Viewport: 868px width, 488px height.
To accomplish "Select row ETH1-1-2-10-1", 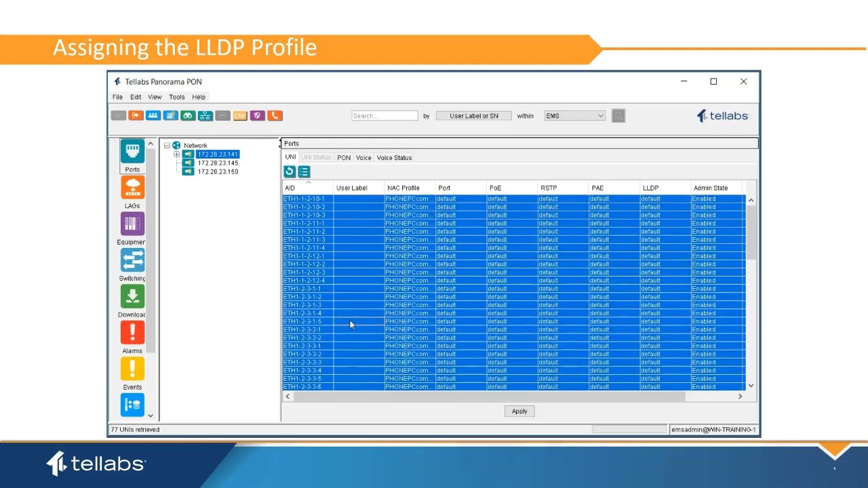I will coord(513,199).
